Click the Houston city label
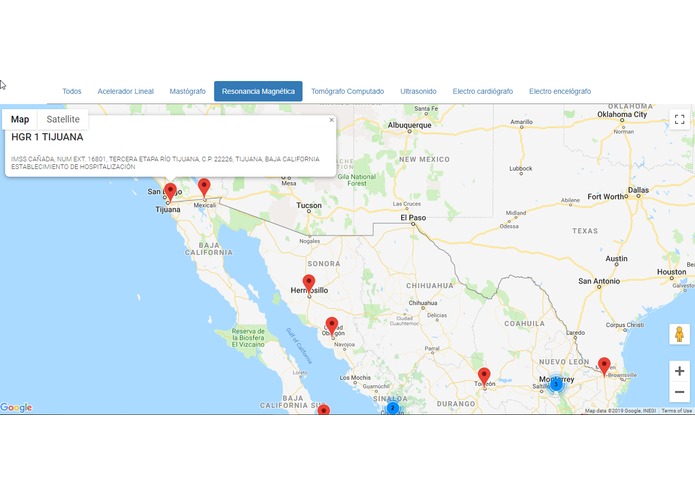Screen dimensions: 695x494 tap(672, 272)
